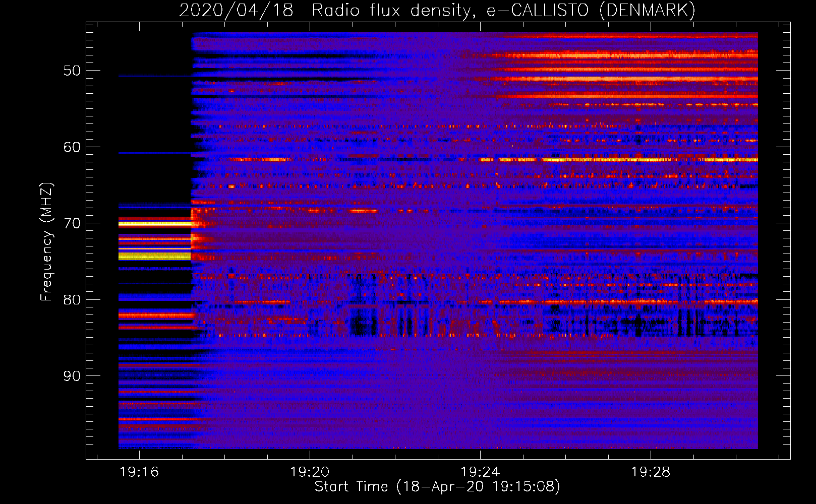This screenshot has height=504, width=816.
Task: Click the 'Frequency (MHZ)' axis label
Action: pyautogui.click(x=46, y=241)
